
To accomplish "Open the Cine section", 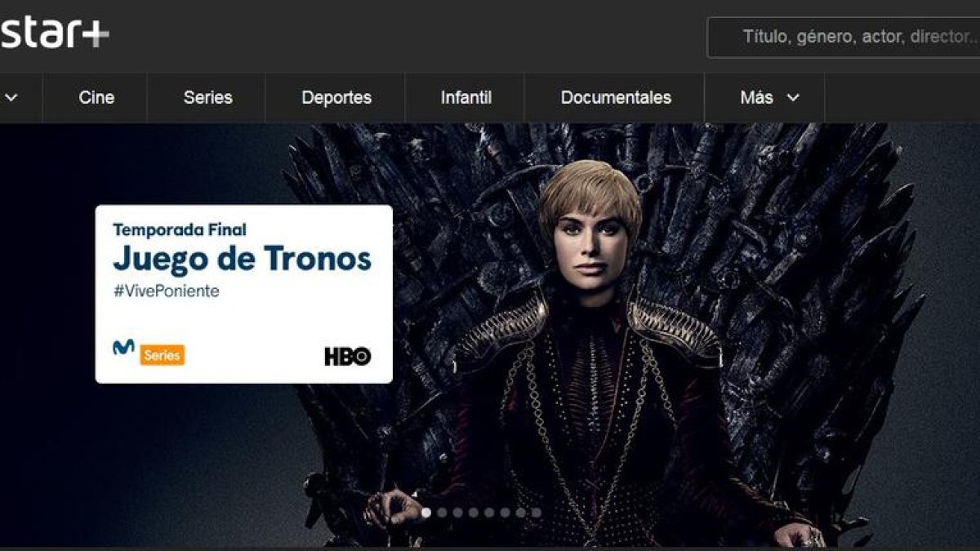I will coord(96,98).
